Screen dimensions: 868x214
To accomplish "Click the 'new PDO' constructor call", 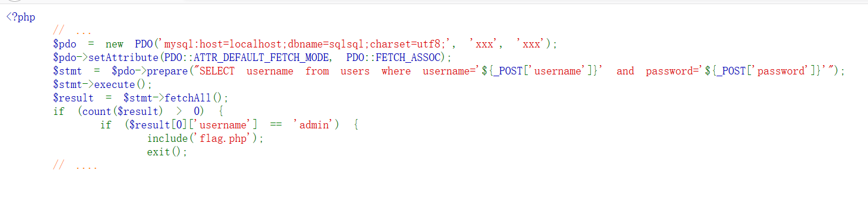I will point(129,44).
